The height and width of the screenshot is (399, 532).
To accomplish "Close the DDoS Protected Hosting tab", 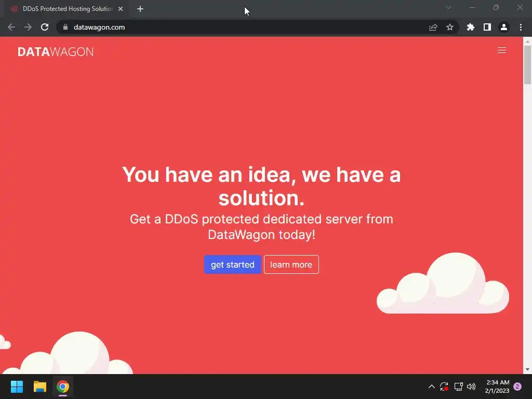I will 121,9.
